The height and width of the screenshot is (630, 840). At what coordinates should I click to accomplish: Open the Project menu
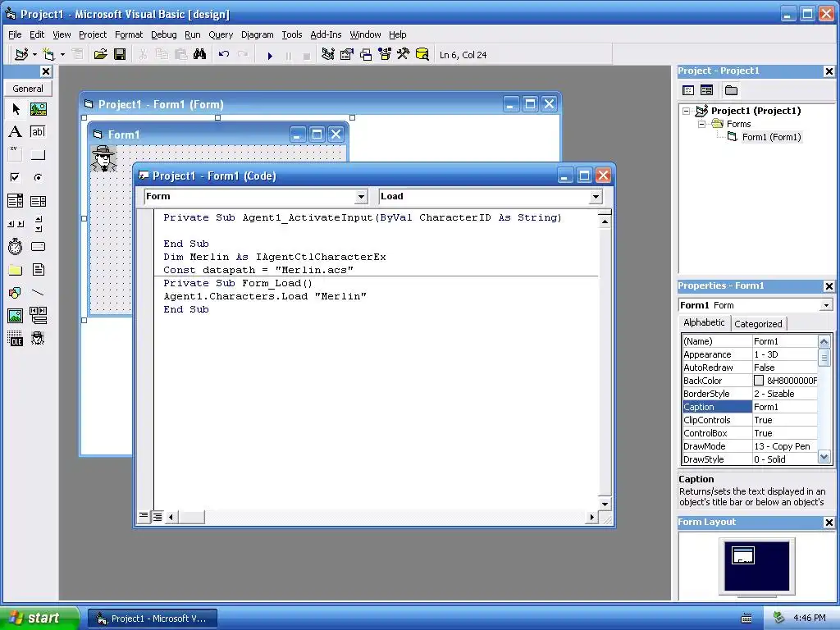(93, 34)
